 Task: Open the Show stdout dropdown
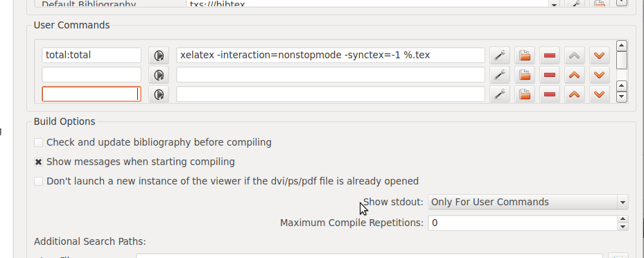[528, 202]
